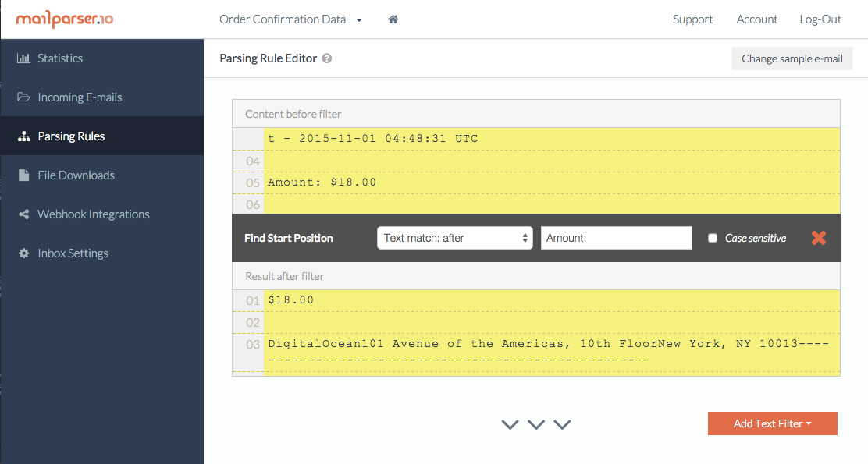Click the Change sample e-mail button

pos(792,58)
